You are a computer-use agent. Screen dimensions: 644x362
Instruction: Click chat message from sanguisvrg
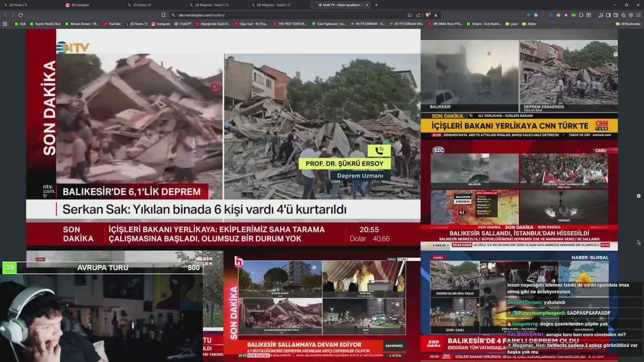click(x=557, y=324)
